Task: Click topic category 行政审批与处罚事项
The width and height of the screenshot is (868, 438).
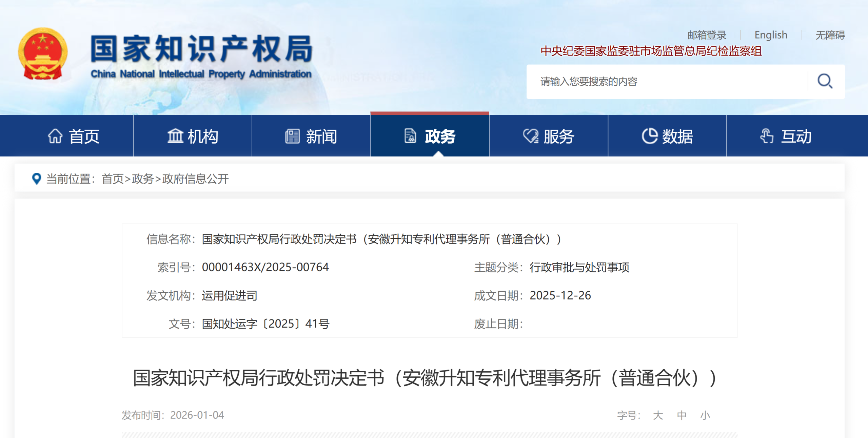Action: (579, 267)
